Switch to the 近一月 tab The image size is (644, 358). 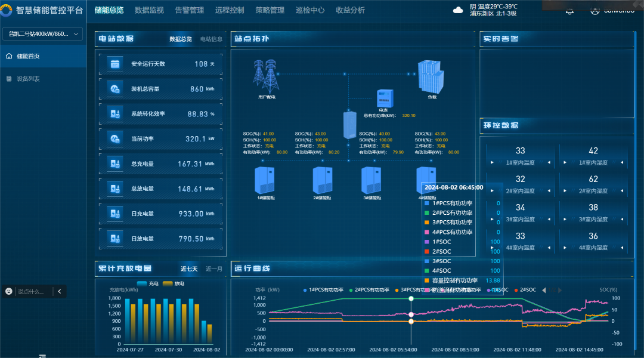(213, 269)
